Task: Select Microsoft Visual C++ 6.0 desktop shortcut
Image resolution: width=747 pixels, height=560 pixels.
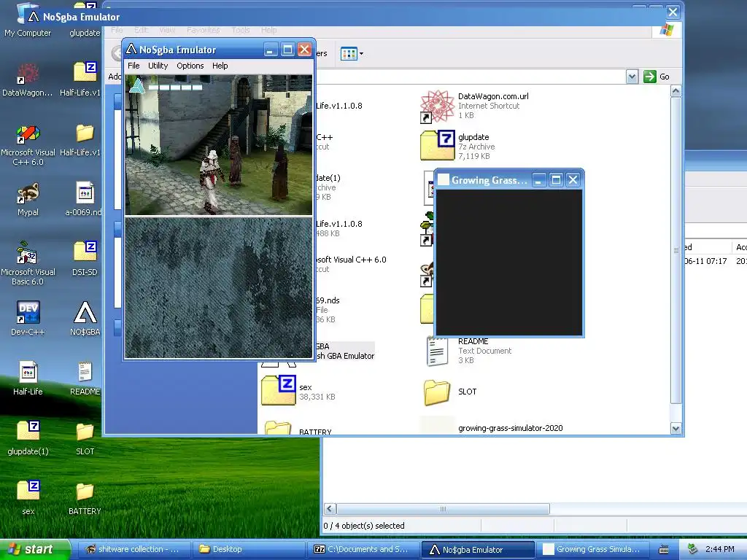Action: click(x=28, y=145)
